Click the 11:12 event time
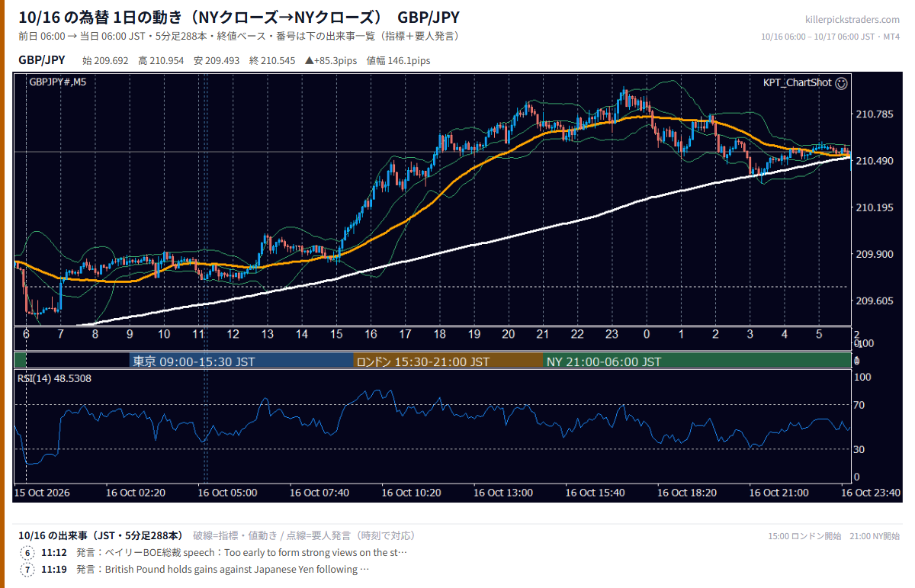The width and height of the screenshot is (915, 588). click(54, 553)
